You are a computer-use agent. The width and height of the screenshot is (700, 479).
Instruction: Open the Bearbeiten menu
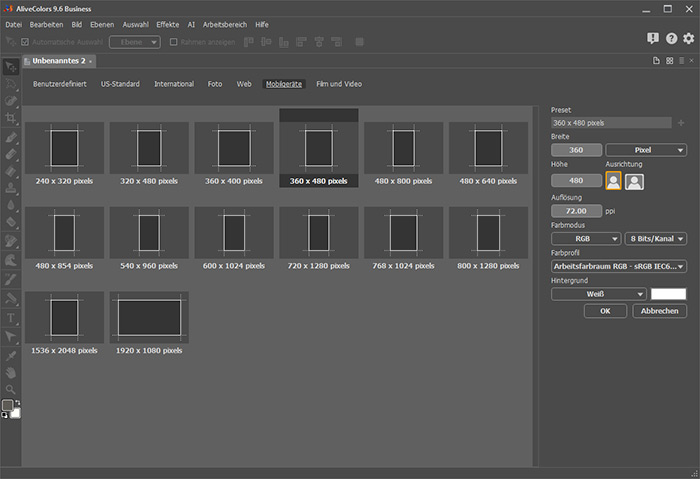[x=46, y=25]
